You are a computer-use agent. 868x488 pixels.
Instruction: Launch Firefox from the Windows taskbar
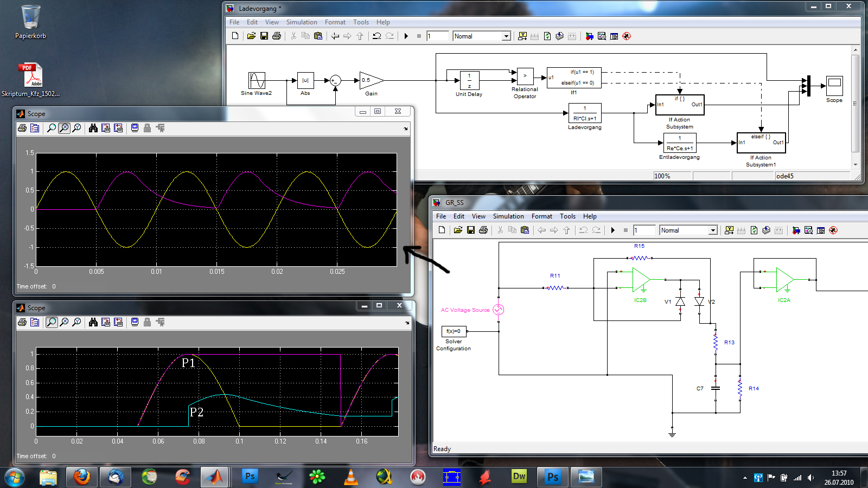82,477
